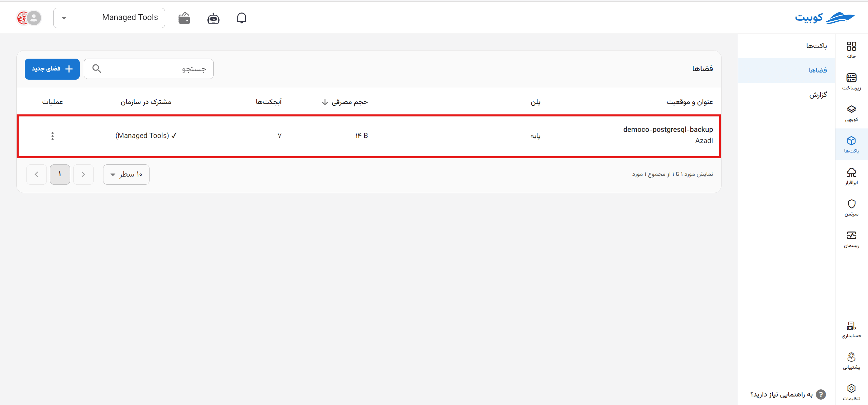Open the تنظیمات settings sidebar icon
This screenshot has height=405, width=868.
pos(851,392)
